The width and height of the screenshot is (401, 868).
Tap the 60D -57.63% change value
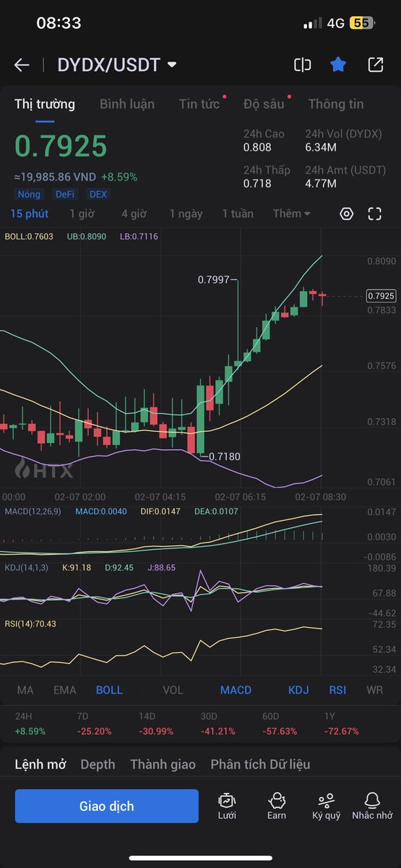(x=279, y=731)
